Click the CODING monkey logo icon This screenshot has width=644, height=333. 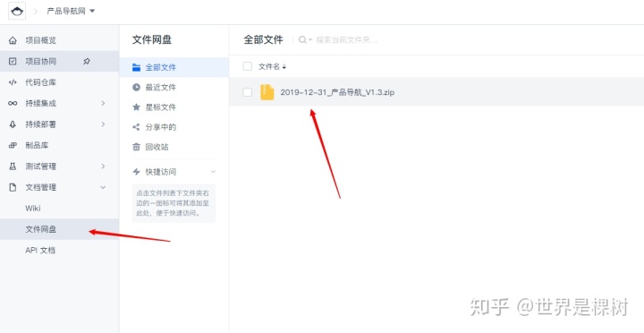(x=17, y=11)
